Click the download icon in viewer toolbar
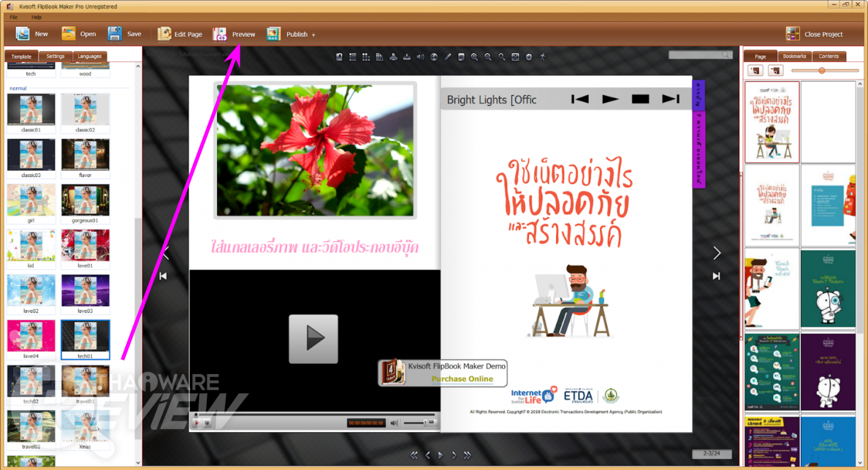868x470 pixels. pos(407,57)
